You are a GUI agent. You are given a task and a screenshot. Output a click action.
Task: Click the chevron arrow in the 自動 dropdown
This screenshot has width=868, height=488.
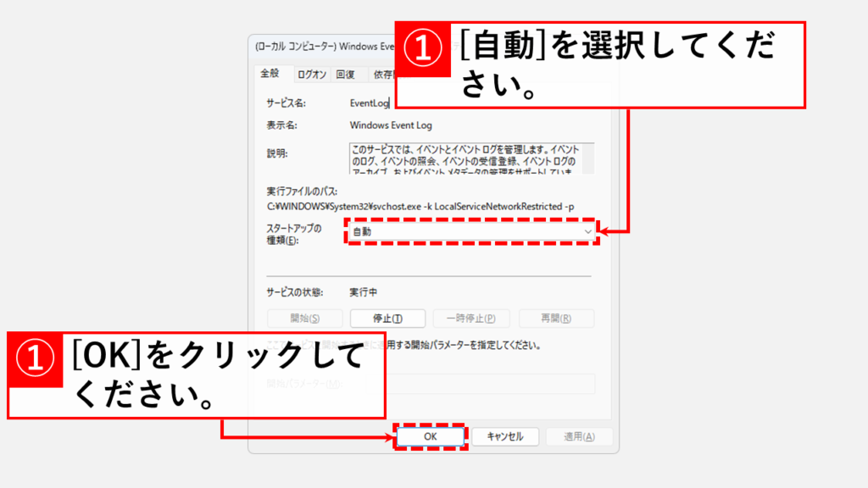[x=587, y=231]
